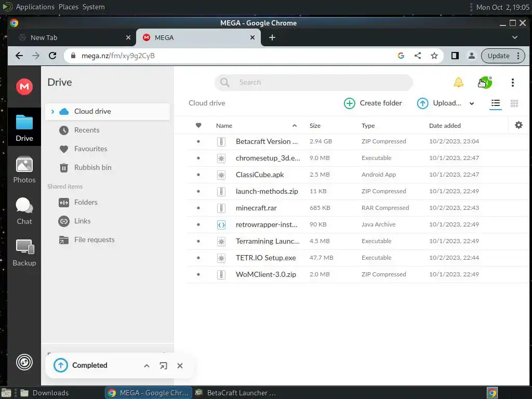Open the Rubbish bin
The image size is (532, 399).
(92, 168)
